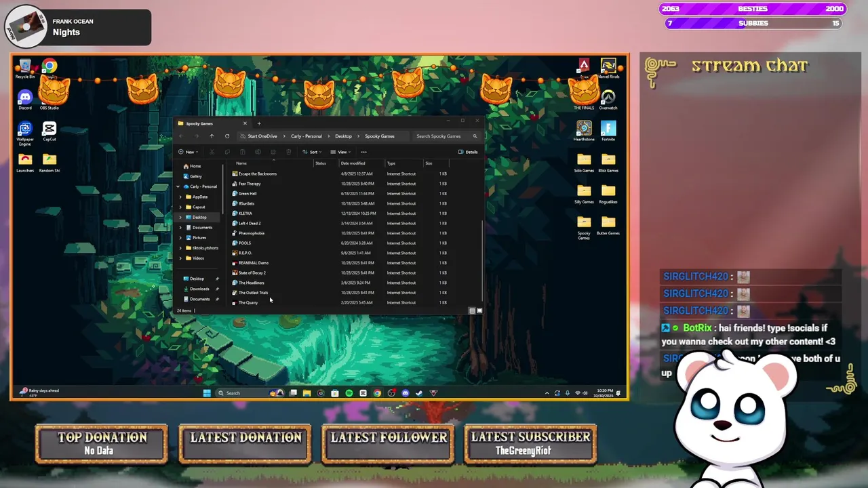Click the search magnifier in File Explorer
The width and height of the screenshot is (868, 488).
click(475, 136)
